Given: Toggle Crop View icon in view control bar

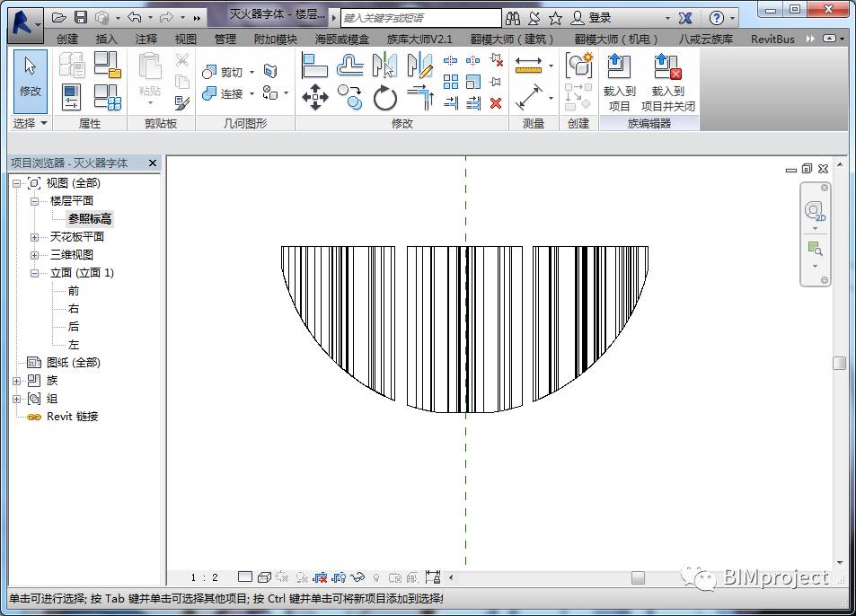Looking at the screenshot, I should tap(321, 577).
